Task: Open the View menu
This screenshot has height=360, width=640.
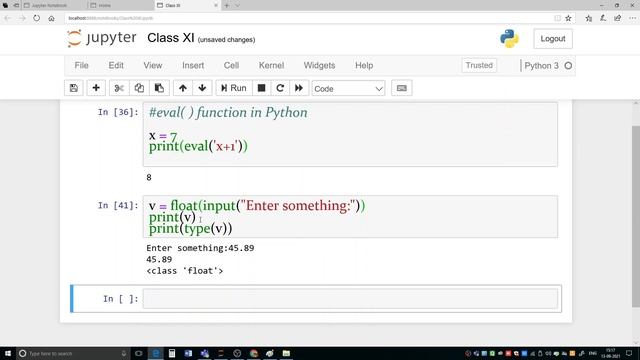Action: tap(153, 65)
